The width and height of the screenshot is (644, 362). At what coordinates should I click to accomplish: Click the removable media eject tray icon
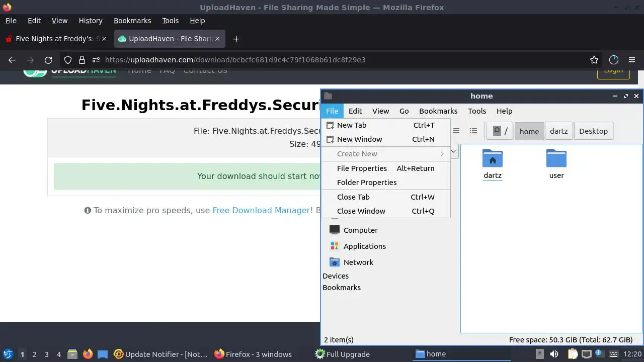(x=539, y=354)
